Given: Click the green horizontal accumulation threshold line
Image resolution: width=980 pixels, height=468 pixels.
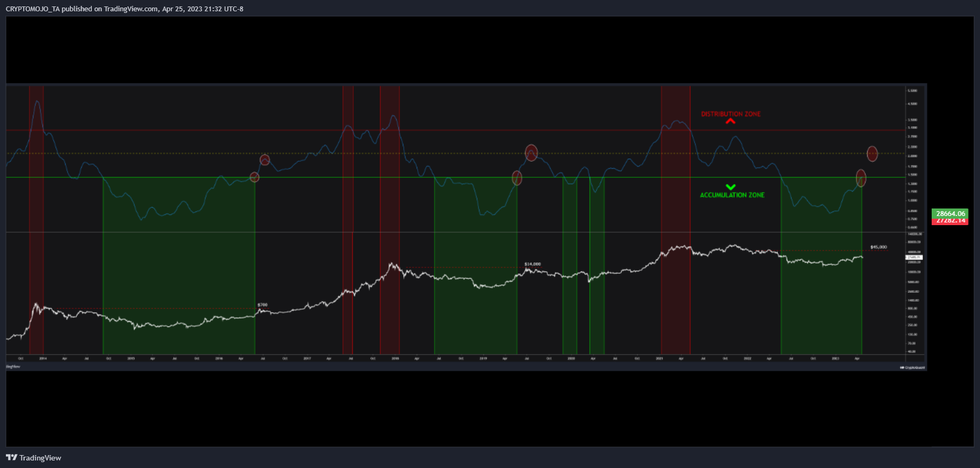Looking at the screenshot, I should click(455, 177).
